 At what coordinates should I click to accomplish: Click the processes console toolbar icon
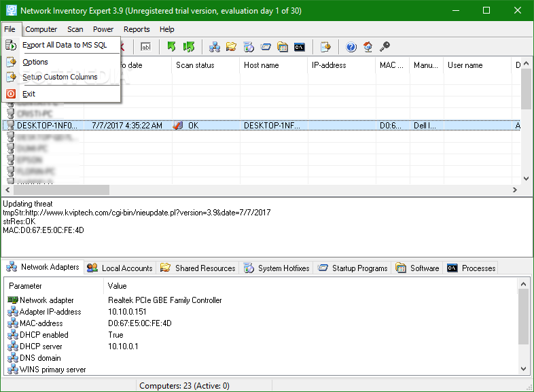300,47
